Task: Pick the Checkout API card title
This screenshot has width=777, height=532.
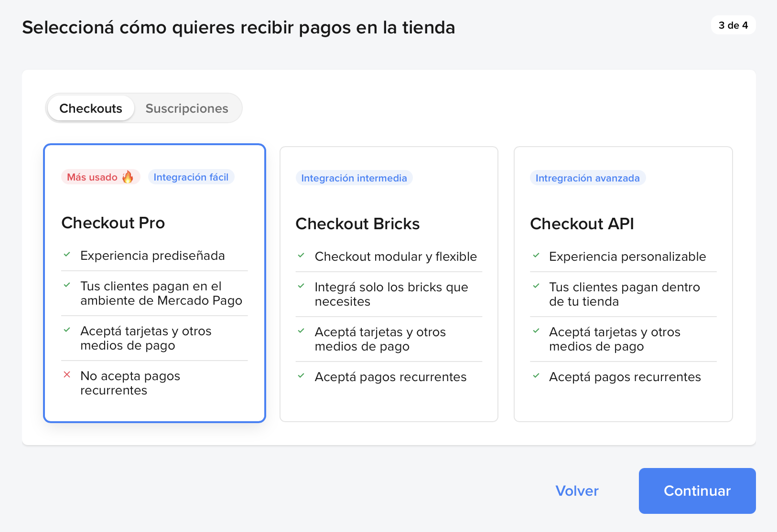Action: (582, 224)
